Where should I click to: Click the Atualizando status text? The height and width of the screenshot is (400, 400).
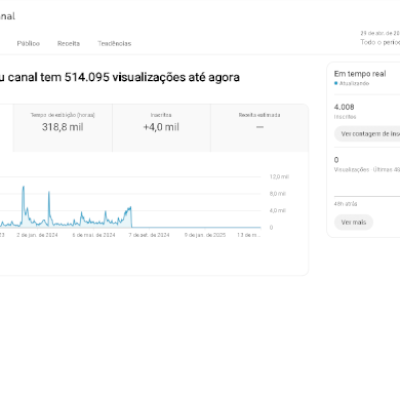[x=354, y=83]
